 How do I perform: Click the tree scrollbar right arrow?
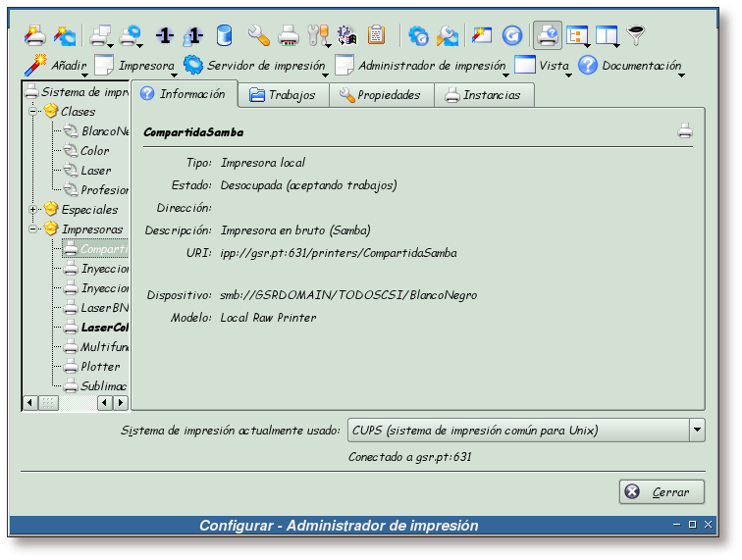pyautogui.click(x=121, y=403)
